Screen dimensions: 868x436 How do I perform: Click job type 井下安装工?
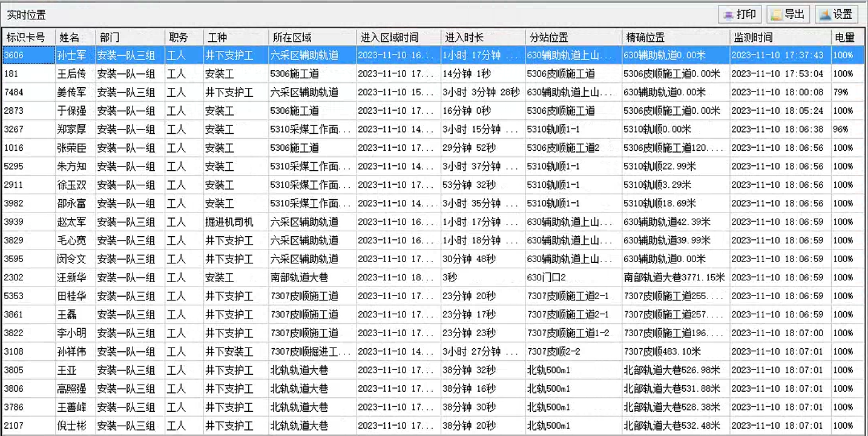coord(229,352)
